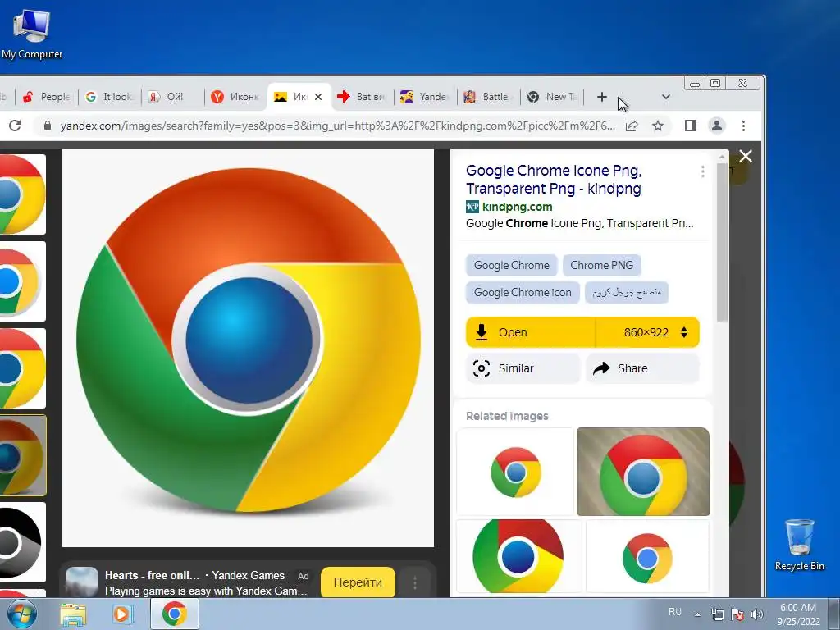
Task: Switch to the Battle tab
Action: click(x=489, y=97)
